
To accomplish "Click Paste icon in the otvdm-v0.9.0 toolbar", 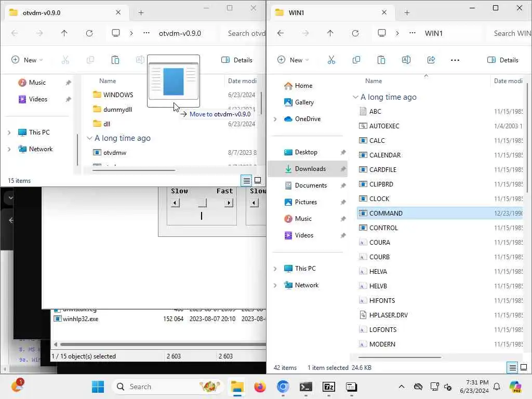I will 115,60.
